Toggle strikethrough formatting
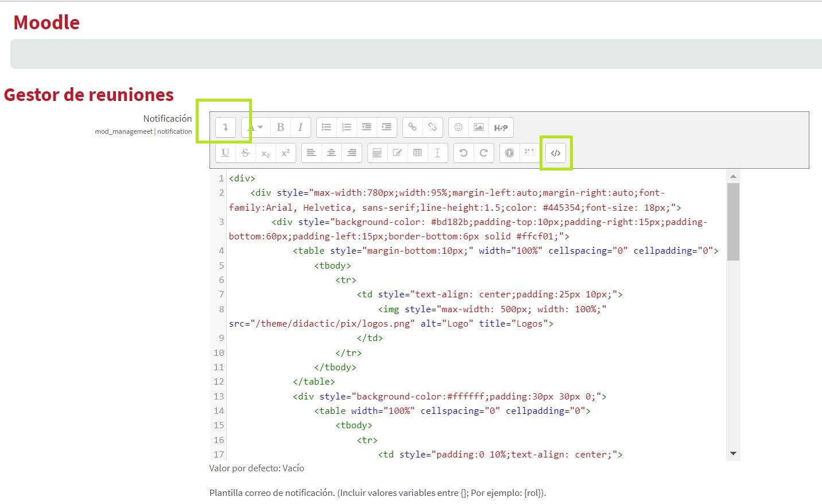 [246, 153]
